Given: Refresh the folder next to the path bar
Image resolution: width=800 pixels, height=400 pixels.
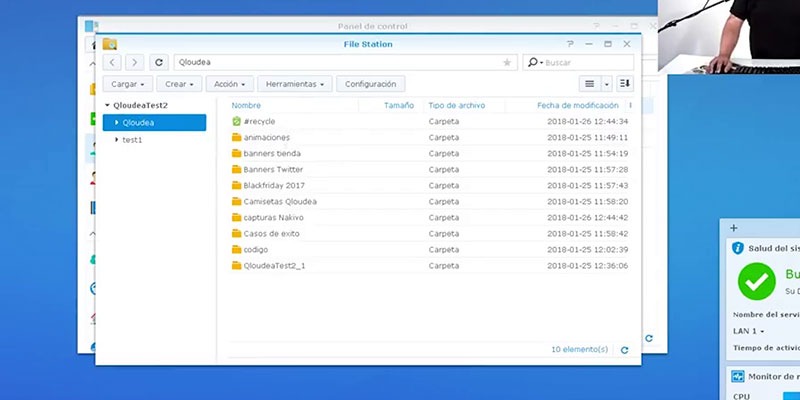Looking at the screenshot, I should click(159, 62).
